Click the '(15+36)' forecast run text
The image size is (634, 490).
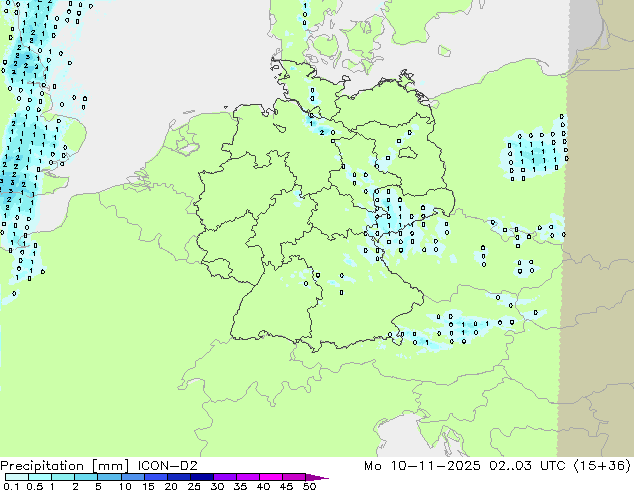602,466
